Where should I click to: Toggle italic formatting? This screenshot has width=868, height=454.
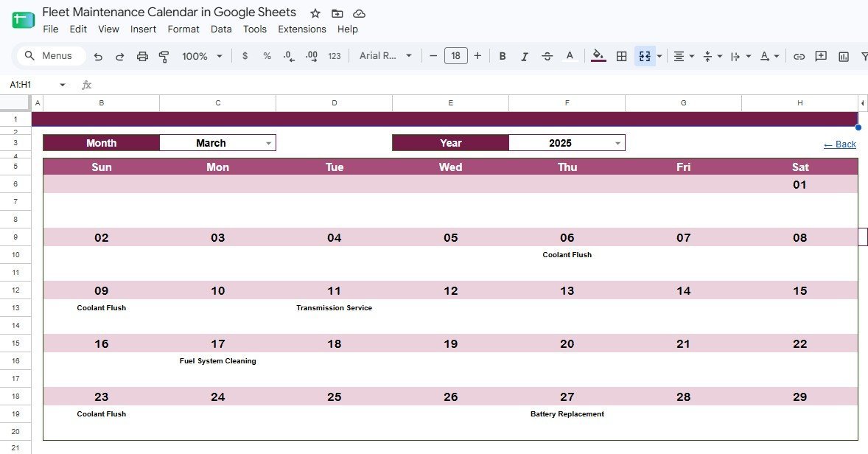tap(524, 56)
